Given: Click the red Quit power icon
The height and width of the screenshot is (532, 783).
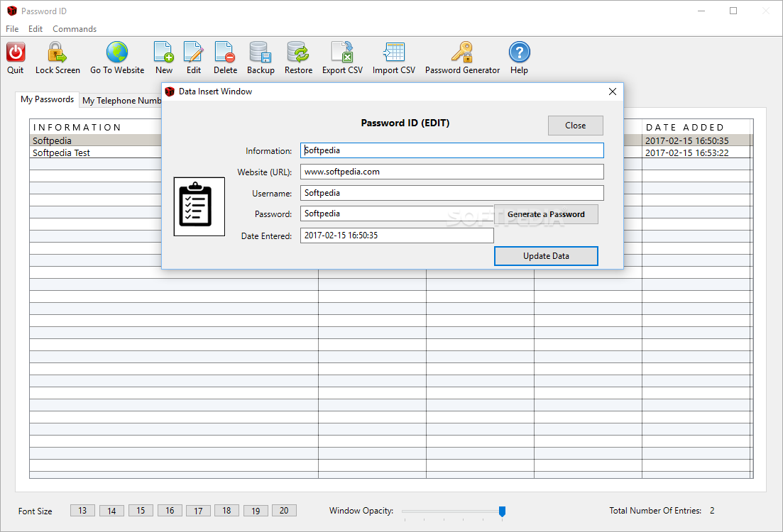Looking at the screenshot, I should [x=16, y=52].
